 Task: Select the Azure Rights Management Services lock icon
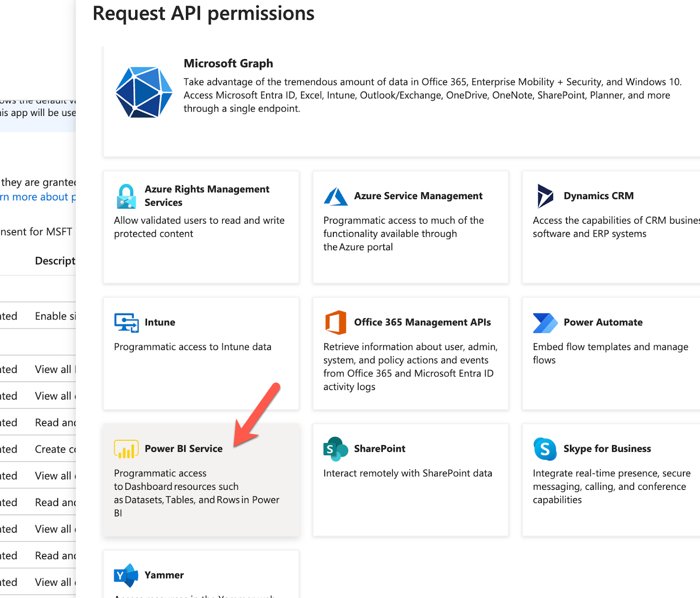point(126,196)
